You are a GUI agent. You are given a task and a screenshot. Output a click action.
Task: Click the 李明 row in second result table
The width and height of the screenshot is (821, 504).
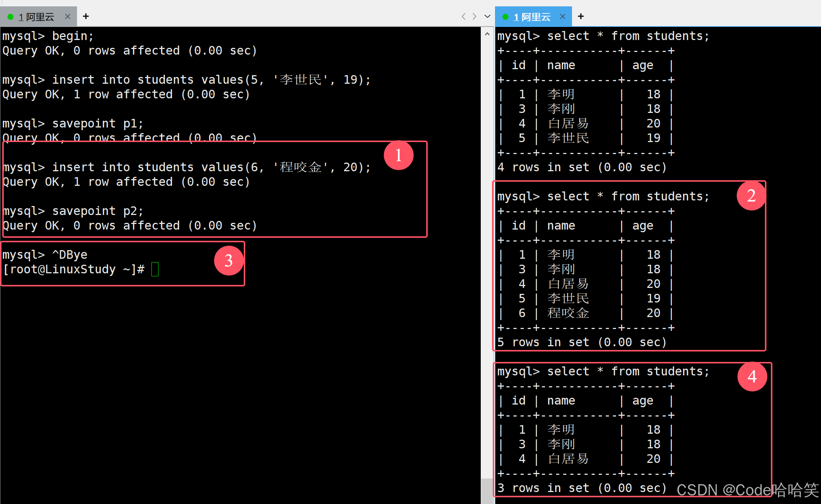pyautogui.click(x=586, y=255)
